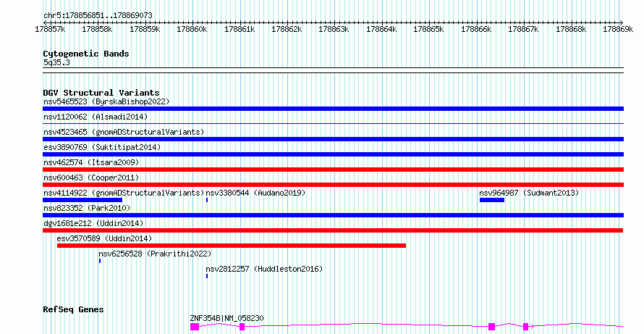Viewport: 644px width, 334px height.
Task: Open nsv823352 (Park2010) variant label
Action: click(x=87, y=208)
